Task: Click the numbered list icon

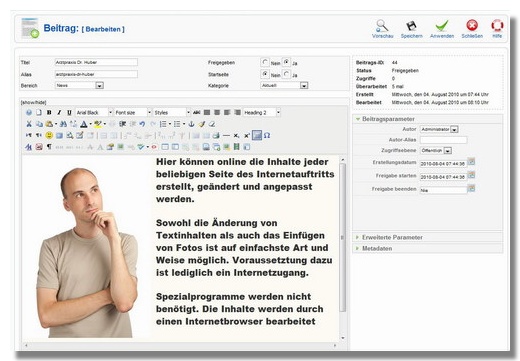Action: (163, 124)
